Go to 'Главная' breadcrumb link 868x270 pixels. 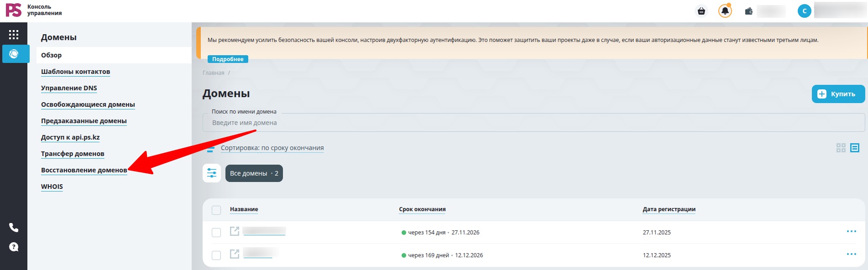[x=214, y=73]
